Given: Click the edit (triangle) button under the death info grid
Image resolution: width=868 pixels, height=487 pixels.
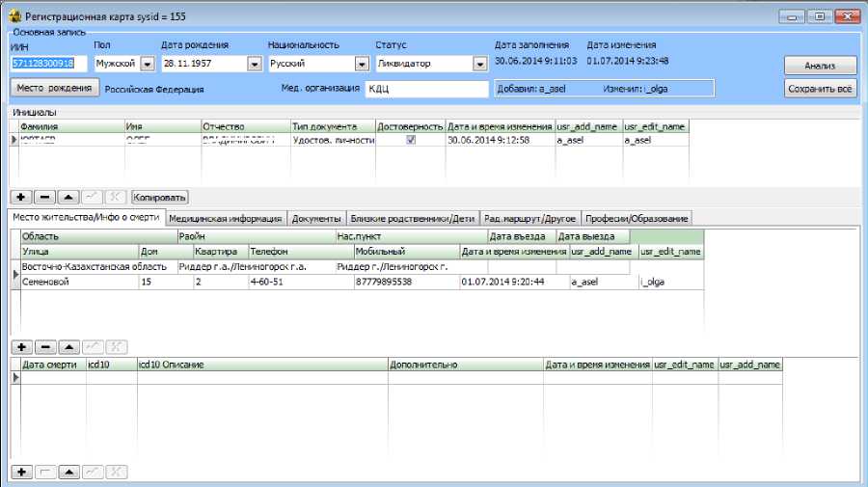Looking at the screenshot, I should coord(68,472).
